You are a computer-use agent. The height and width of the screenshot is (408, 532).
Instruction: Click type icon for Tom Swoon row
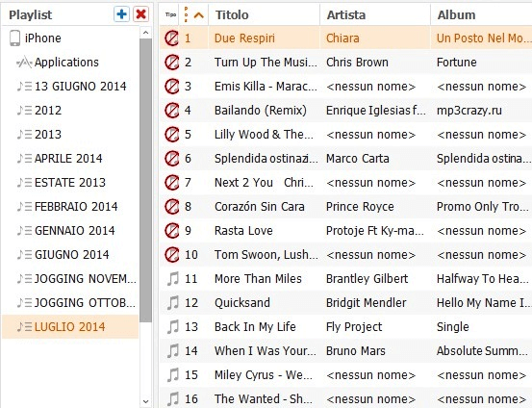[x=171, y=255]
